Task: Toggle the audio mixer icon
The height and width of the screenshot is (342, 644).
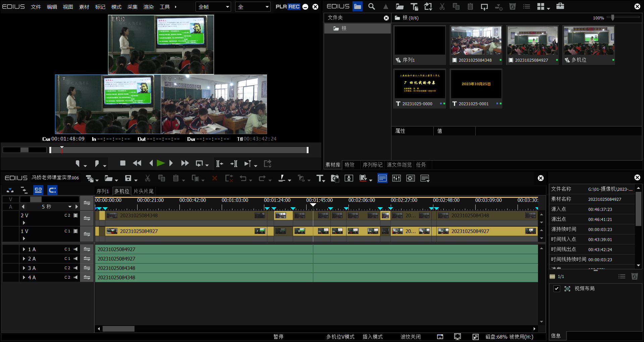Action: 396,178
